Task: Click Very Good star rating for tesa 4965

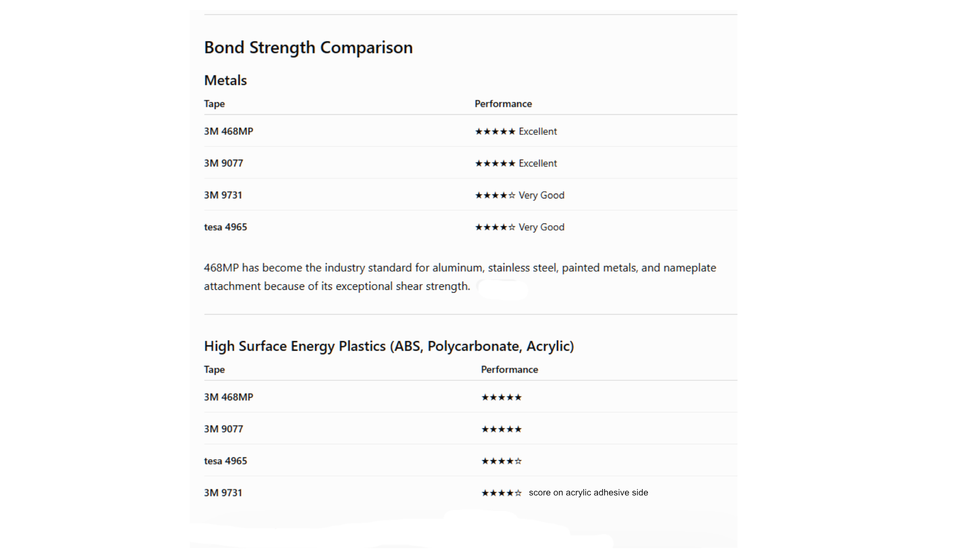Action: click(520, 227)
